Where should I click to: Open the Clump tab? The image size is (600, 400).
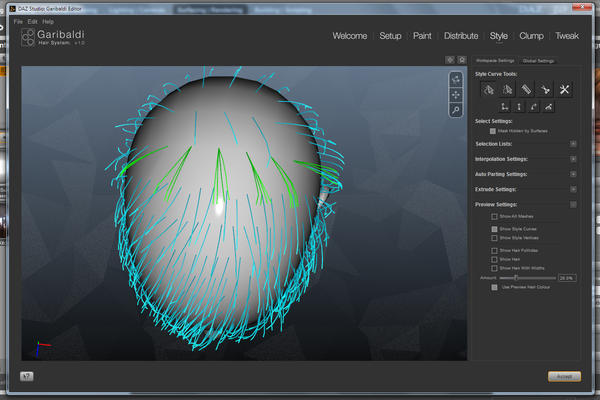pyautogui.click(x=532, y=36)
